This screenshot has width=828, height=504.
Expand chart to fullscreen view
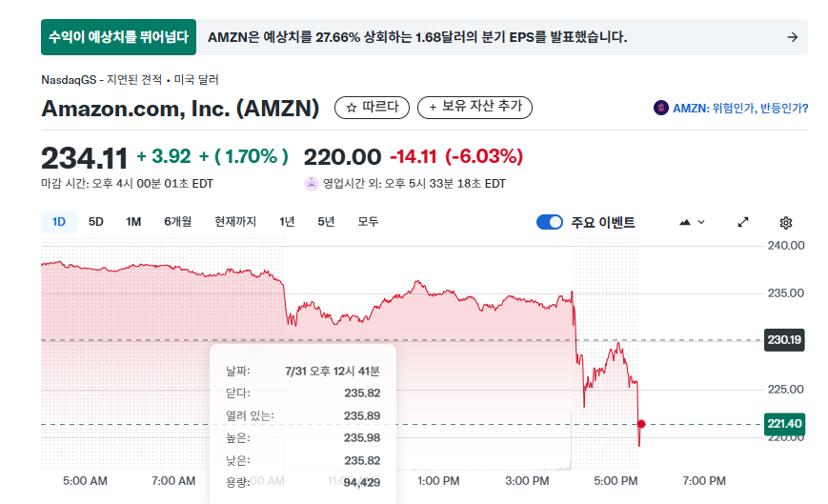[743, 222]
